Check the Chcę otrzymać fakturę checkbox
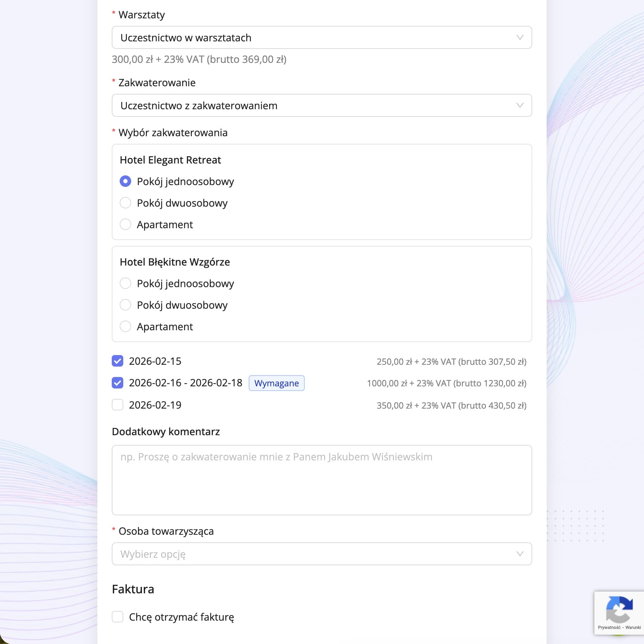644x644 pixels. [118, 617]
